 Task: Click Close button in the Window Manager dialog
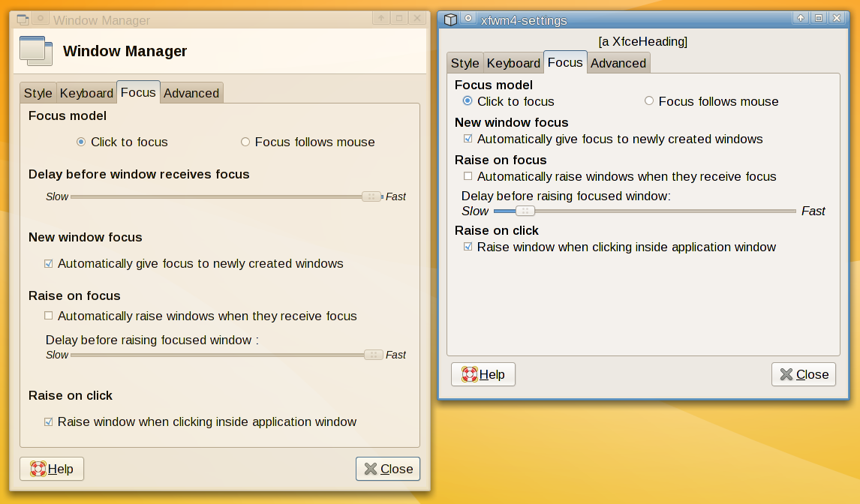pyautogui.click(x=388, y=469)
